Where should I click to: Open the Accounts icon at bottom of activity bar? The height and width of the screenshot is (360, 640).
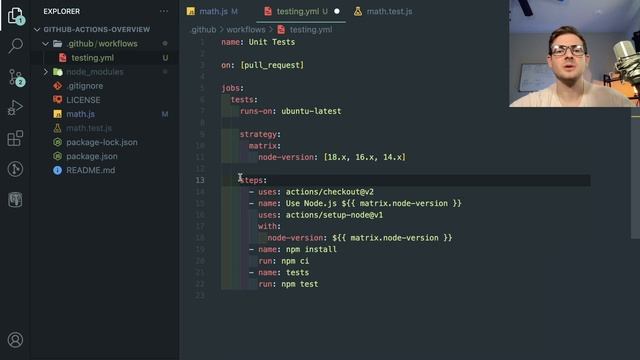point(16,340)
